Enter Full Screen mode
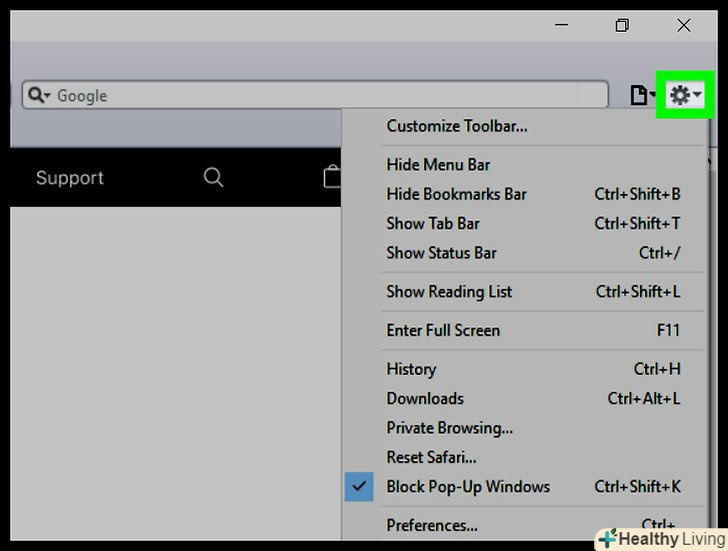 point(443,330)
